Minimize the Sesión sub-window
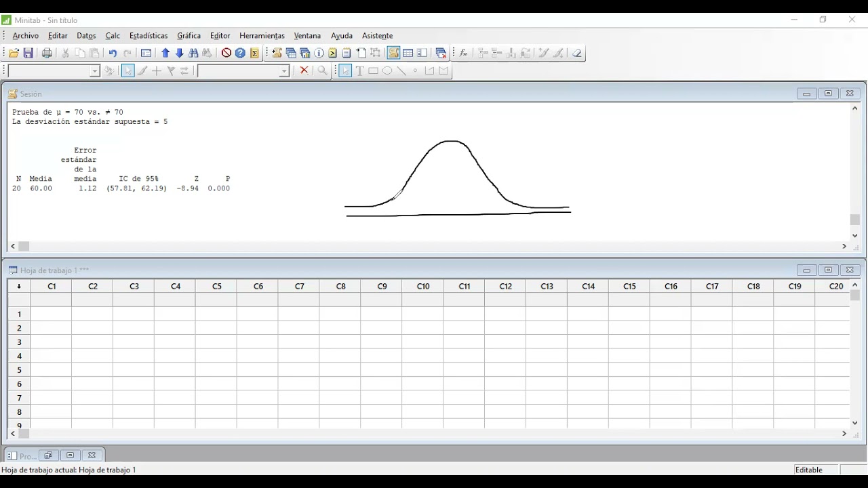 pyautogui.click(x=806, y=94)
